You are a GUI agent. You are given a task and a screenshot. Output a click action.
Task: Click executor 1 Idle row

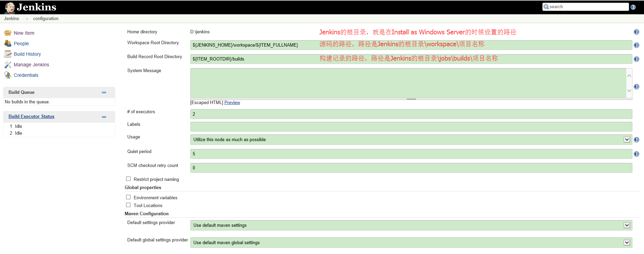tap(59, 126)
